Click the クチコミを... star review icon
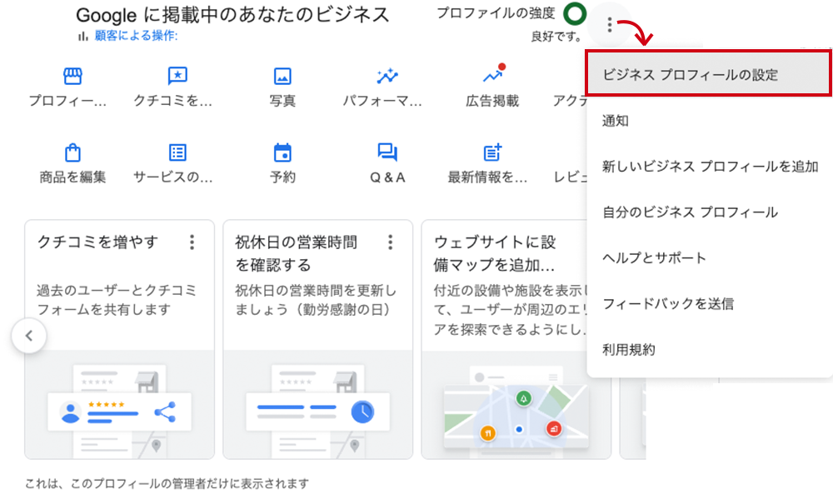Screen dimensions: 833x504 click(177, 76)
